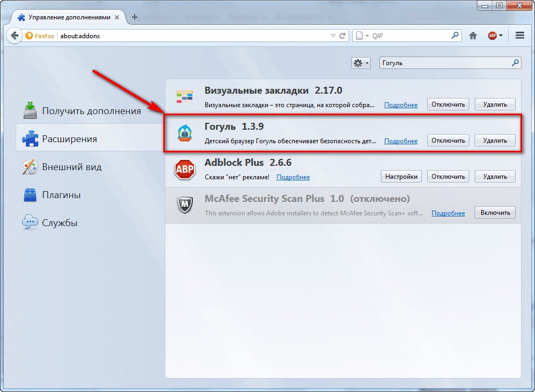This screenshot has height=392, width=535.
Task: Go to the home page icon
Action: (473, 36)
